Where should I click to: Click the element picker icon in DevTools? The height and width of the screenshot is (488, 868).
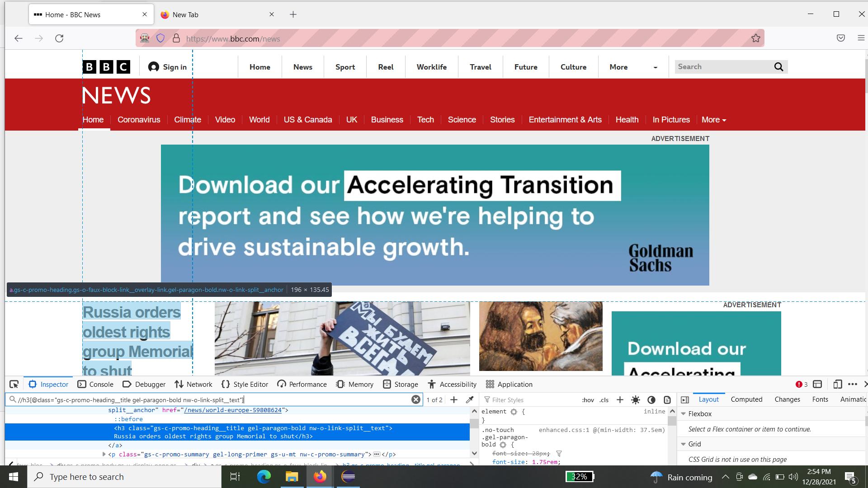[14, 385]
